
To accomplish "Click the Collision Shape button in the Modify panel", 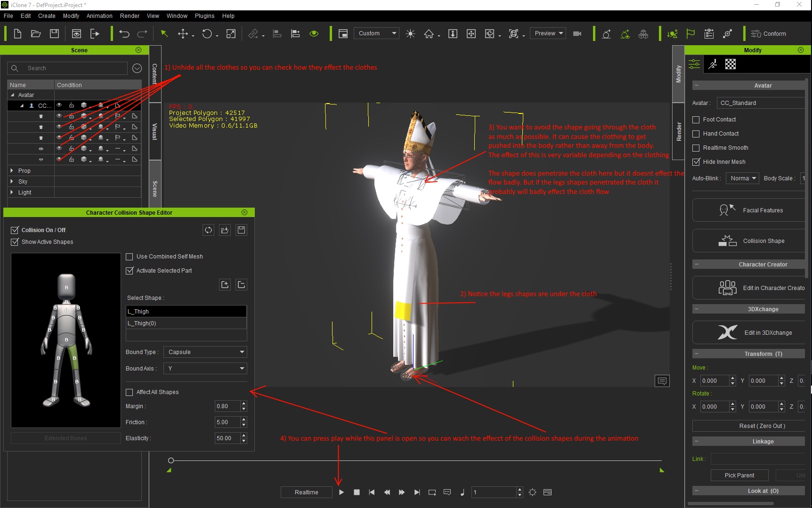I will pyautogui.click(x=749, y=241).
